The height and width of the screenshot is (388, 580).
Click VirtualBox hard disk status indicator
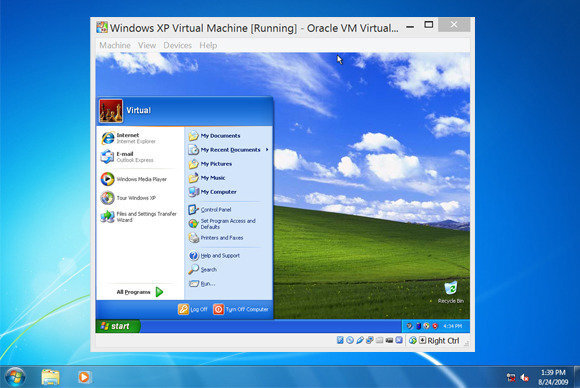tap(340, 340)
